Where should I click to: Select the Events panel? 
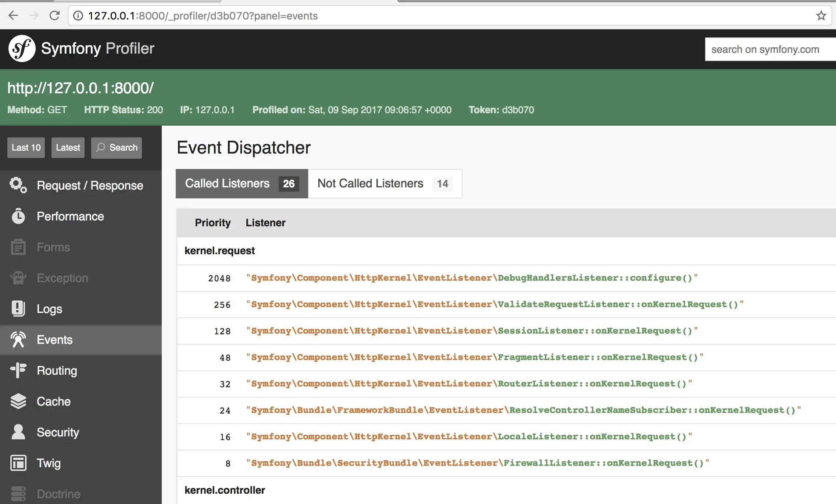click(x=81, y=340)
